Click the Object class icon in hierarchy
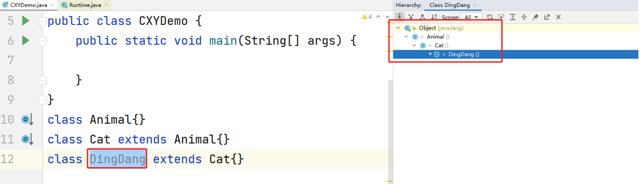Viewport: 644px width, 184px height. point(407,28)
